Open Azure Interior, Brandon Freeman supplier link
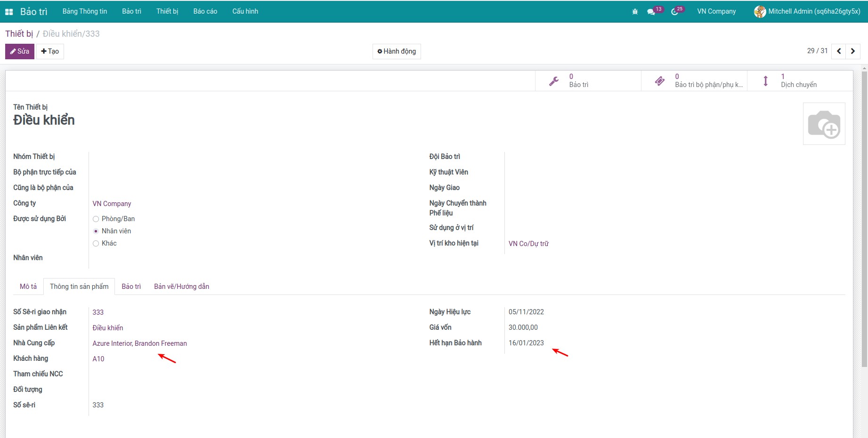The image size is (868, 438). click(139, 343)
